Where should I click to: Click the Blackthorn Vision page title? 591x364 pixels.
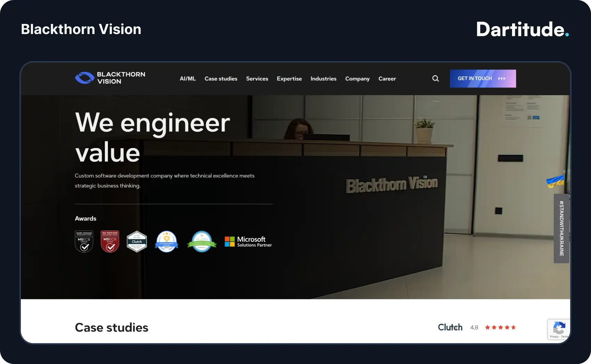(x=81, y=29)
